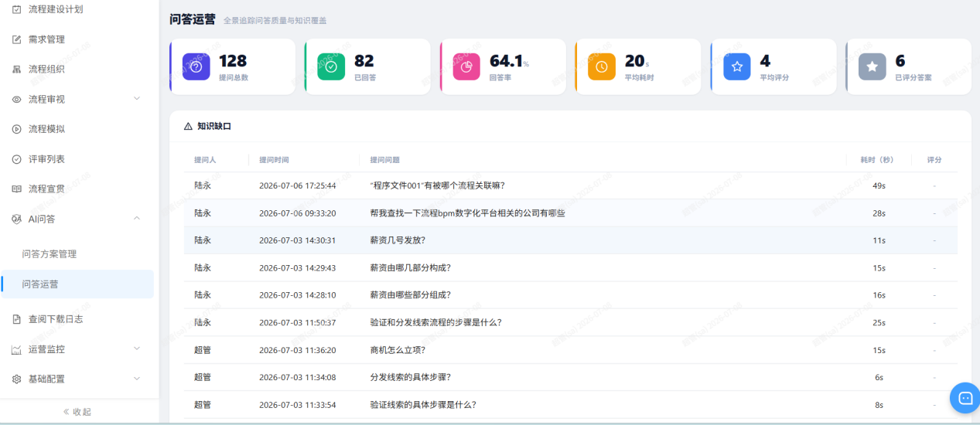Screen dimensions: 980x425
Task: Click the 提问问题 column header
Action: 385,160
